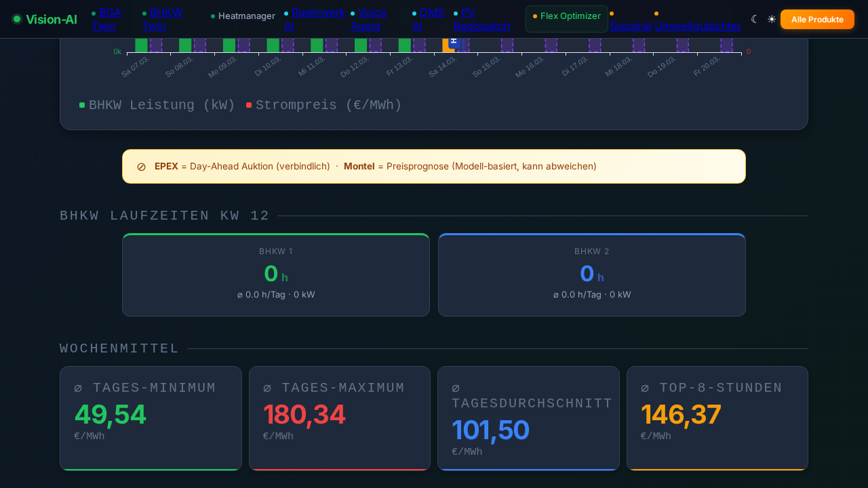Image resolution: width=868 pixels, height=488 pixels.
Task: Enable dark mode via the moon icon
Action: (x=754, y=19)
